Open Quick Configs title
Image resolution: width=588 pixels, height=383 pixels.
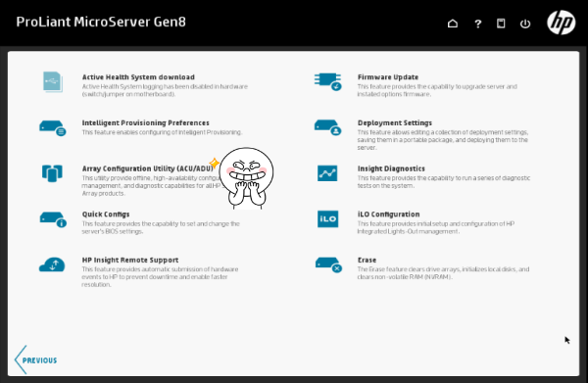[x=106, y=215]
